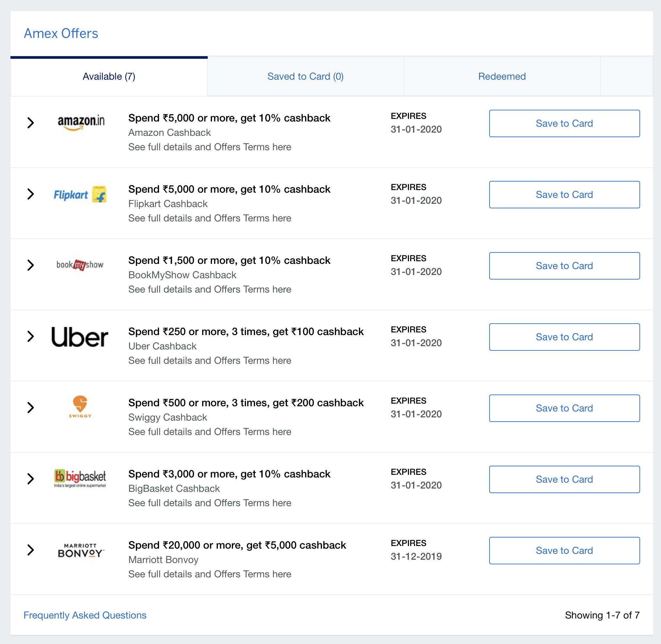Image resolution: width=661 pixels, height=644 pixels.
Task: Click 'Spend ₹500 or more, 3 times, get ₹200 cashback'
Action: click(246, 403)
